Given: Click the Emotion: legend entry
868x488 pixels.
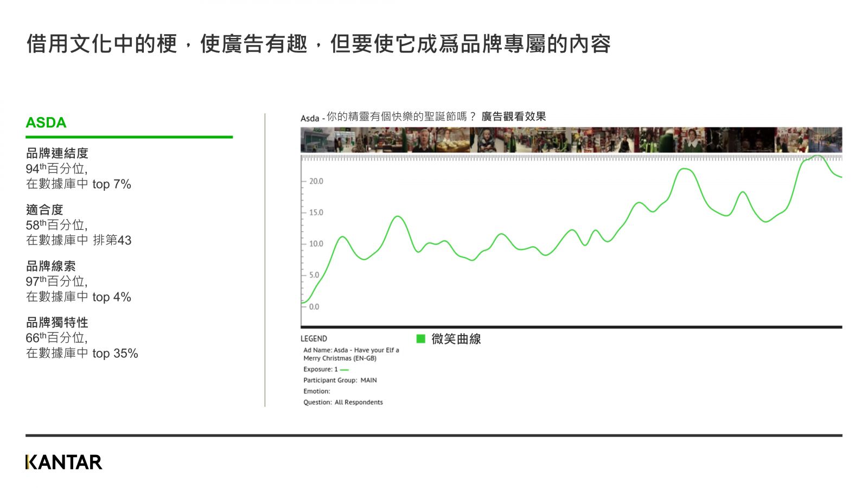Looking at the screenshot, I should [x=317, y=391].
